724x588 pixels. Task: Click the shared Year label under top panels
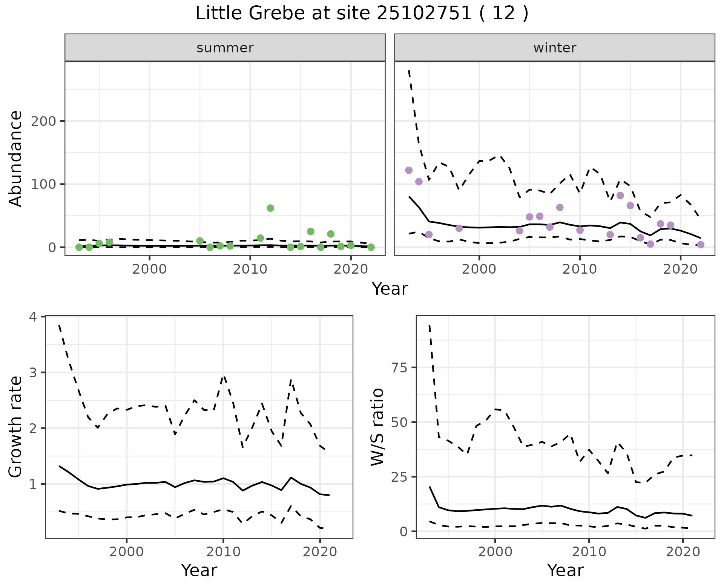click(x=390, y=289)
